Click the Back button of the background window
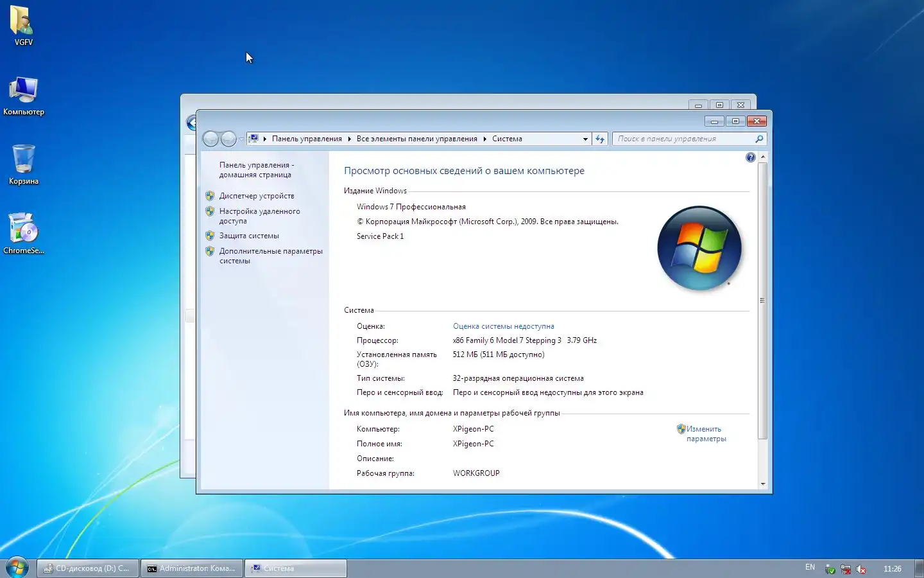The image size is (924, 578). tap(191, 122)
